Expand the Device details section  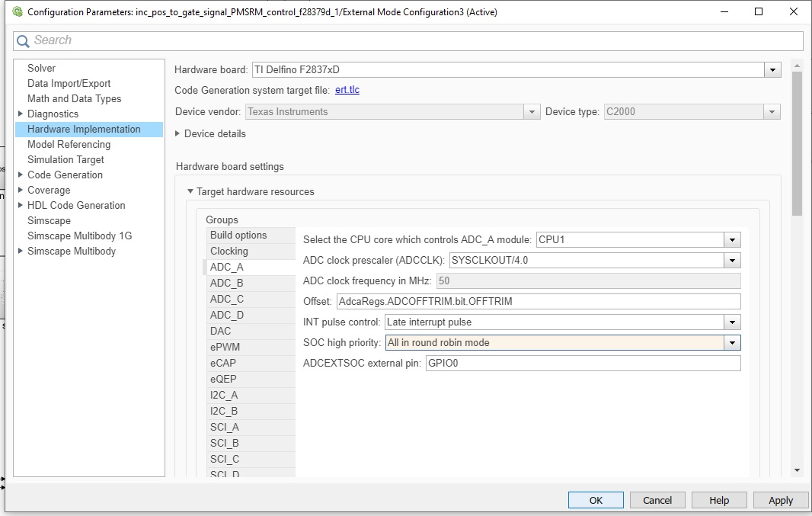(x=178, y=133)
